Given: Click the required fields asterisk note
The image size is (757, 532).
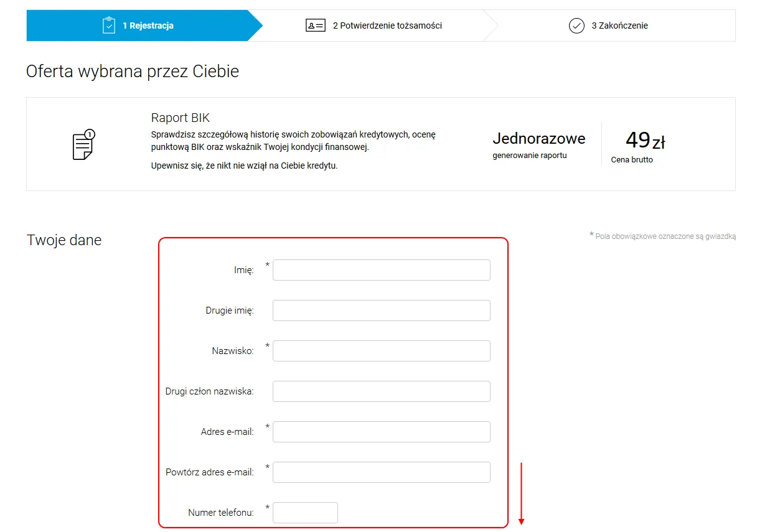Looking at the screenshot, I should pos(662,235).
